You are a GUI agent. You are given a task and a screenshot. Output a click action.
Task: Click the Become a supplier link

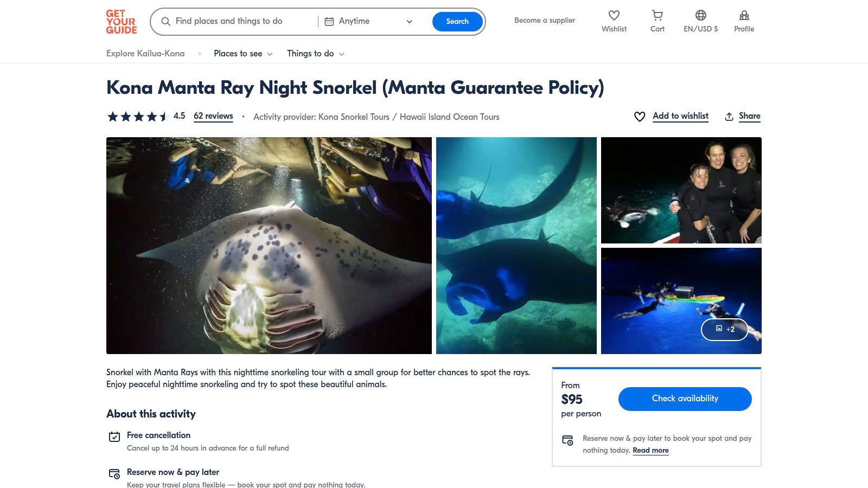click(x=544, y=21)
